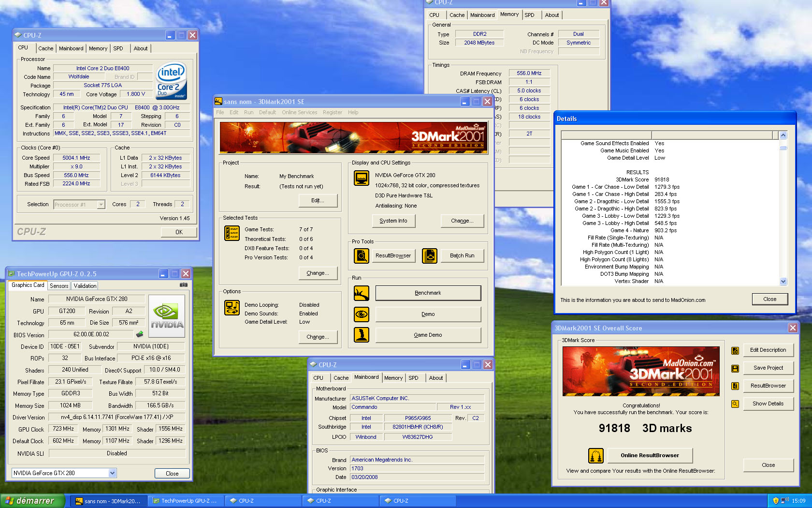Click the GPU-Z screenshot camera icon
Viewport: 812px width, 508px height.
[184, 285]
